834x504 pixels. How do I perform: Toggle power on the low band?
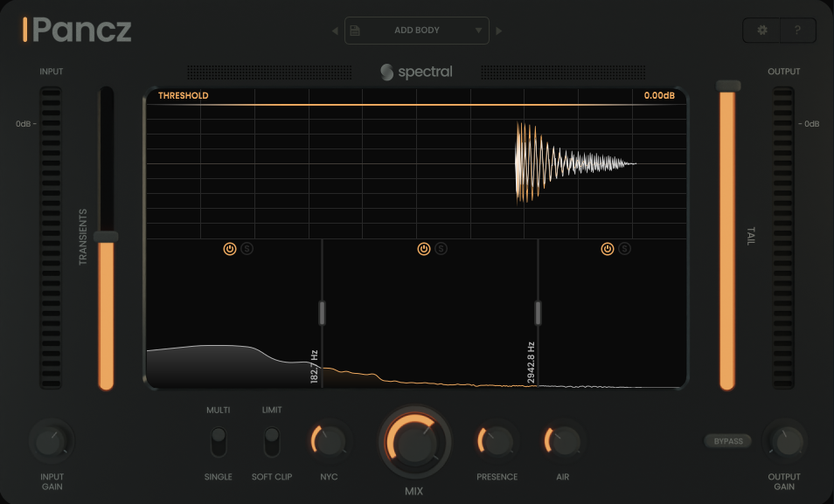[229, 249]
